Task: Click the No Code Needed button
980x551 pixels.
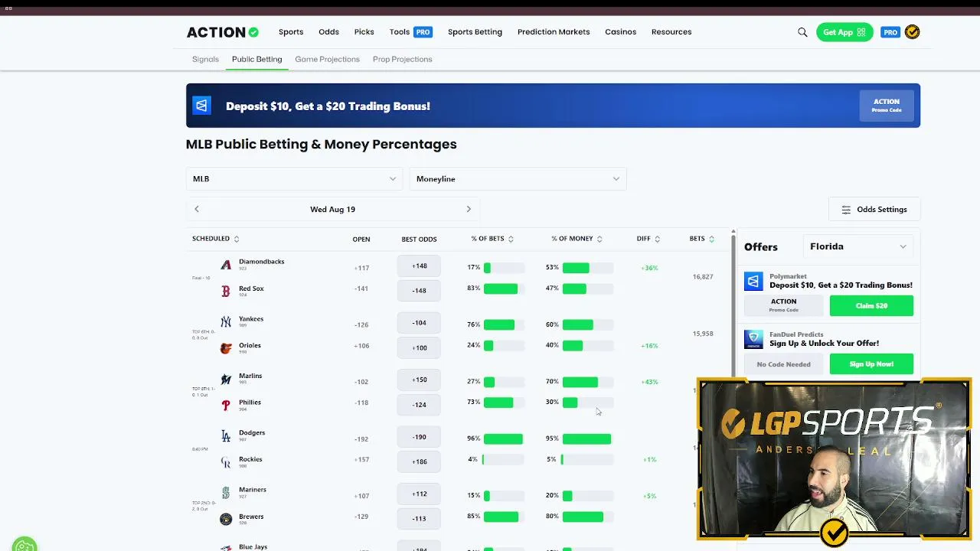Action: [x=784, y=364]
